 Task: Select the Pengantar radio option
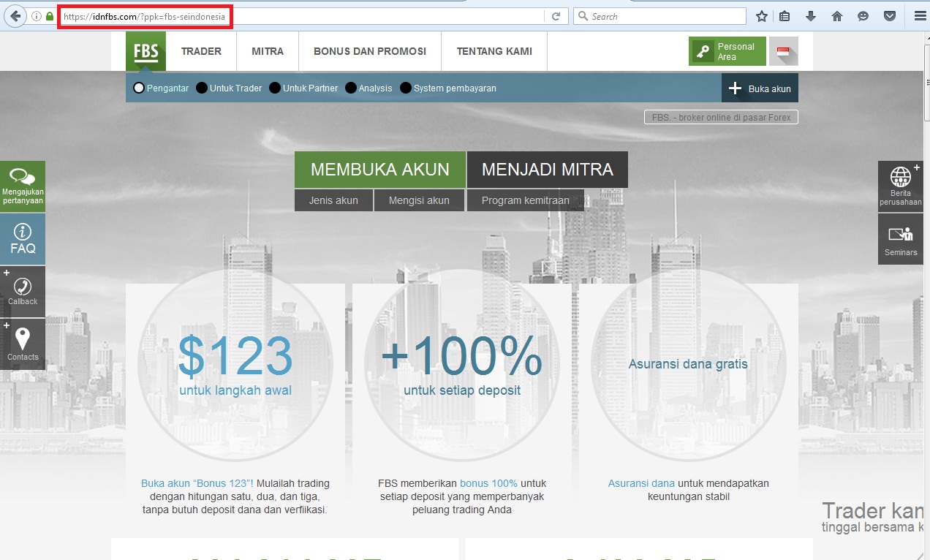pos(139,88)
